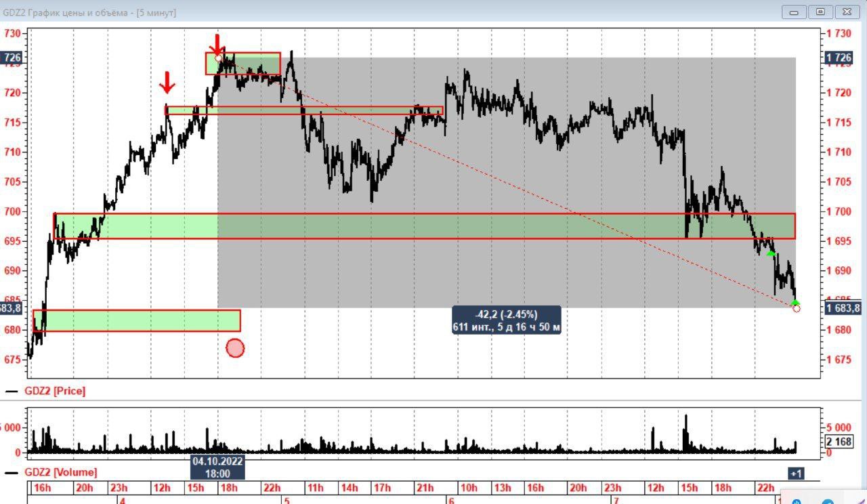
Task: Click the 1 710 label on right price axis
Action: 839,152
